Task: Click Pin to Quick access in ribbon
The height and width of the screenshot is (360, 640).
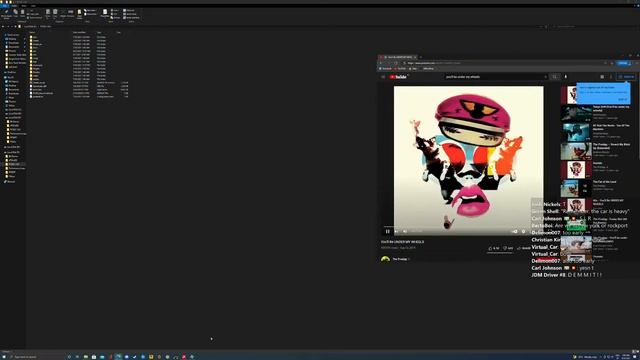Action: coord(7,14)
